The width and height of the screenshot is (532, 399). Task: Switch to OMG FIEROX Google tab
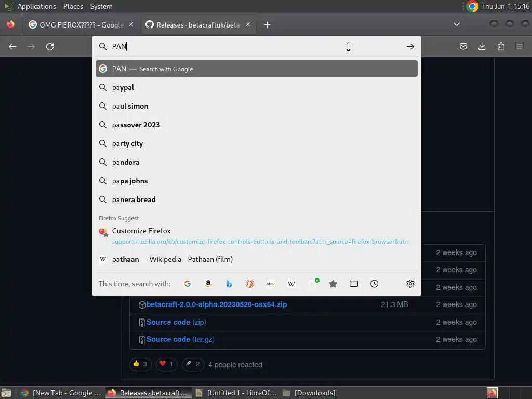pyautogui.click(x=81, y=25)
